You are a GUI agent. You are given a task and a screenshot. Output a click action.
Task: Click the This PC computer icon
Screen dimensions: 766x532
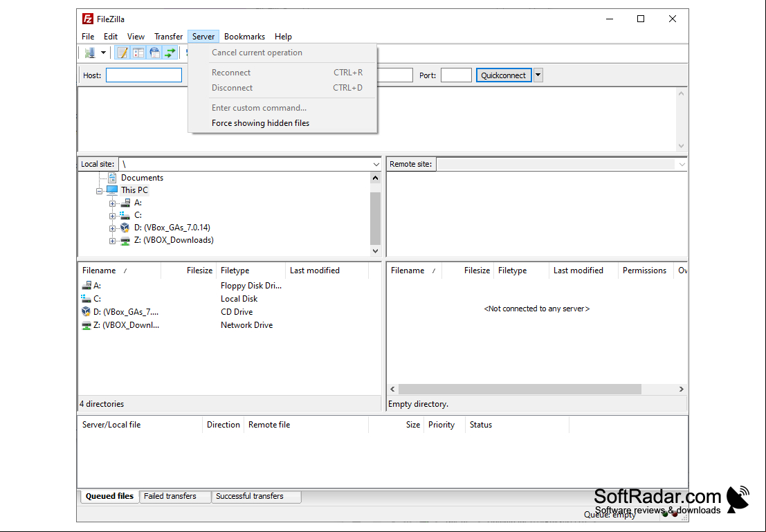click(x=112, y=190)
